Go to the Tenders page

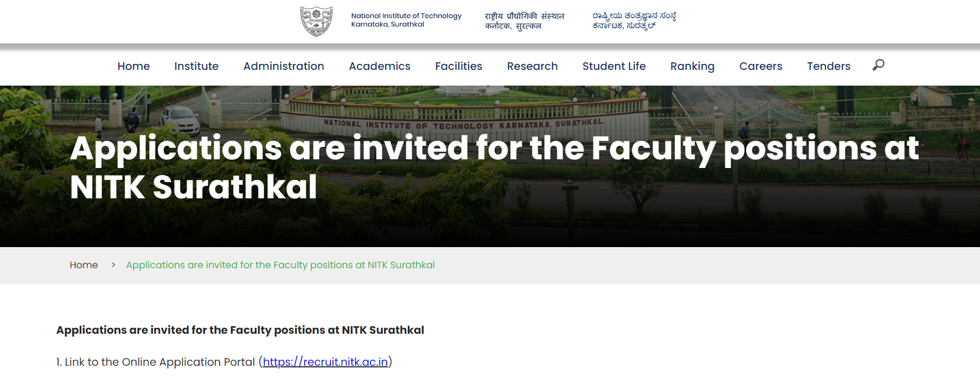coord(829,66)
